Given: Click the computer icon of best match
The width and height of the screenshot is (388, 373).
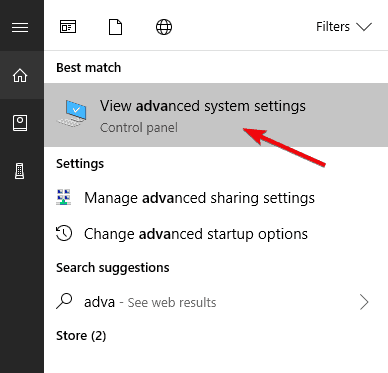Looking at the screenshot, I should click(x=72, y=113).
